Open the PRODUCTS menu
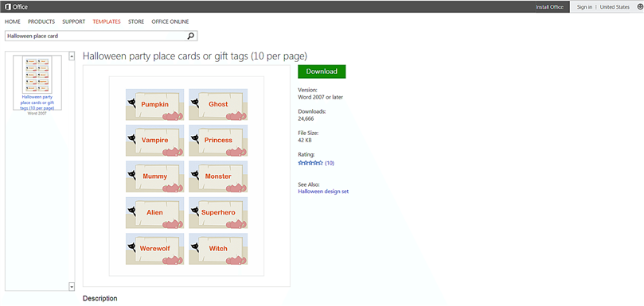 coord(41,21)
